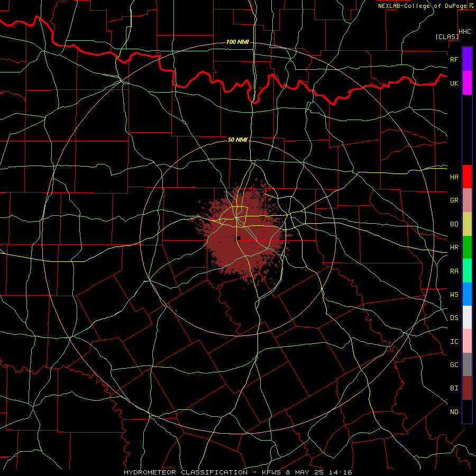Pick the mint green RA swatch
Viewport: 476px width, 476px height.
tap(467, 271)
